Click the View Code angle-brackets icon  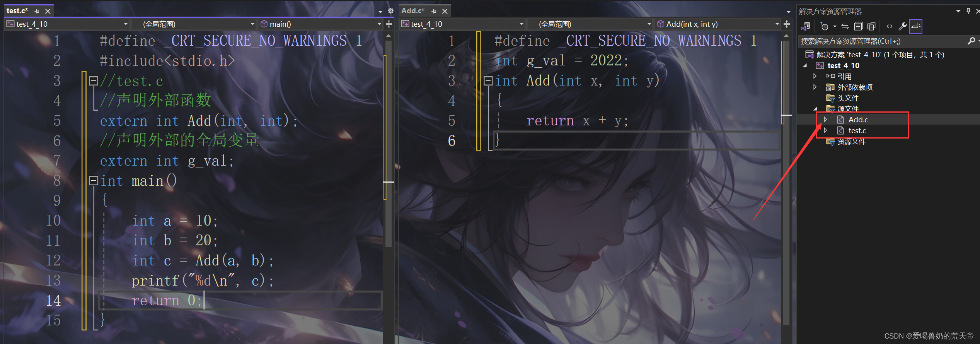click(890, 26)
